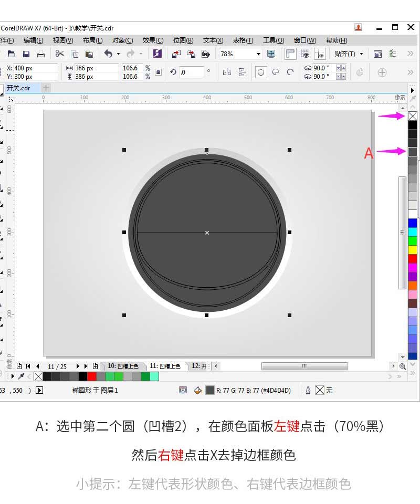The width and height of the screenshot is (420, 504).
Task: Open the document palette flyout arrow
Action: tap(13, 376)
